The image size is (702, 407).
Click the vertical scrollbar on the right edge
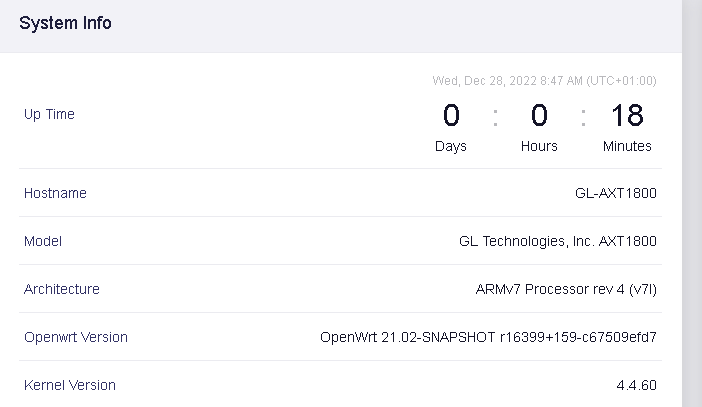click(x=691, y=200)
